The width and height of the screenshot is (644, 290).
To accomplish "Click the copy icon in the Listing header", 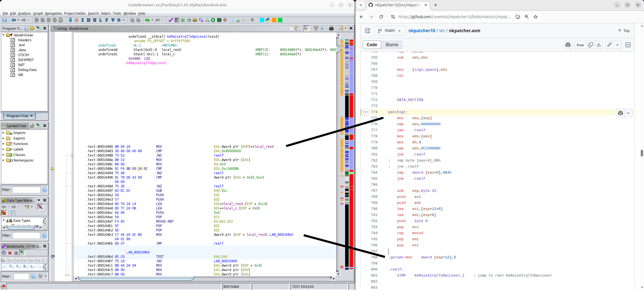I will [x=291, y=28].
